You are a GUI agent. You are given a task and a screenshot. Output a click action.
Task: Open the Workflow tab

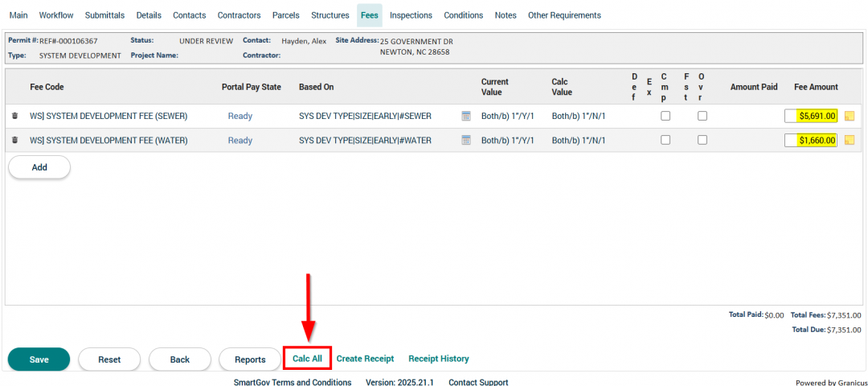pyautogui.click(x=56, y=15)
